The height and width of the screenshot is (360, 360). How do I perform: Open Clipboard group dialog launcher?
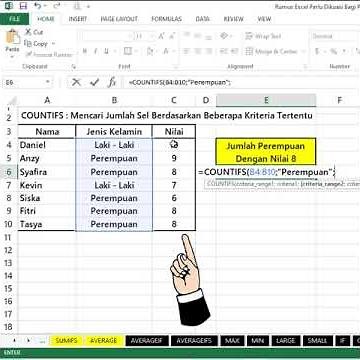[73, 67]
